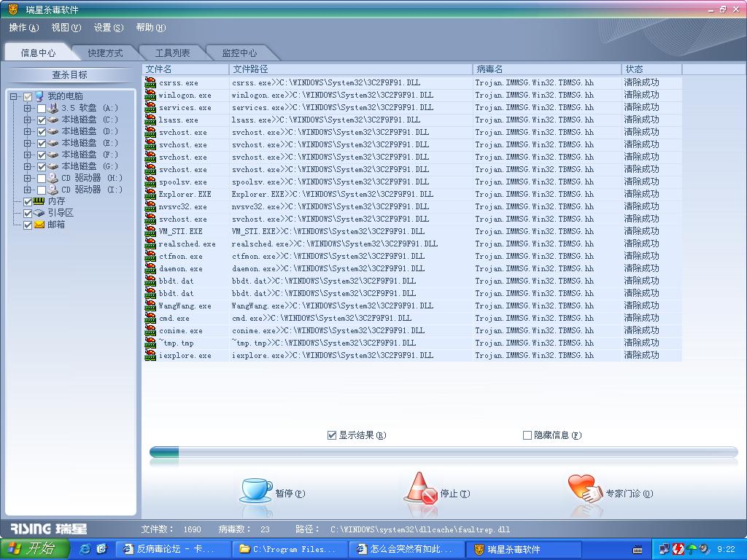This screenshot has height=560, width=747.
Task: Click the 病毒名 column header
Action: point(547,69)
